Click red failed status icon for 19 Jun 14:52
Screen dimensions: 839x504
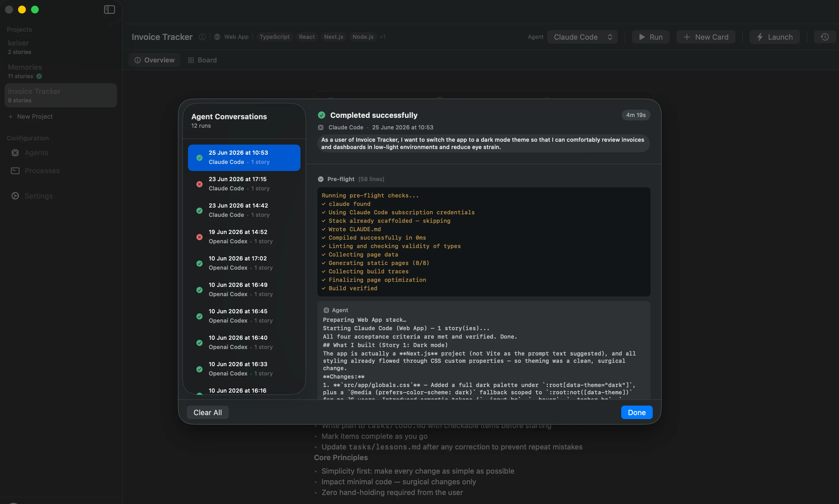tap(199, 237)
